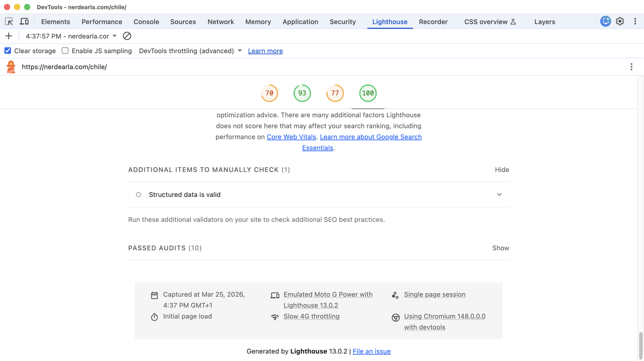Enable the JS sampling checkbox
This screenshot has width=644, height=361.
tap(65, 51)
